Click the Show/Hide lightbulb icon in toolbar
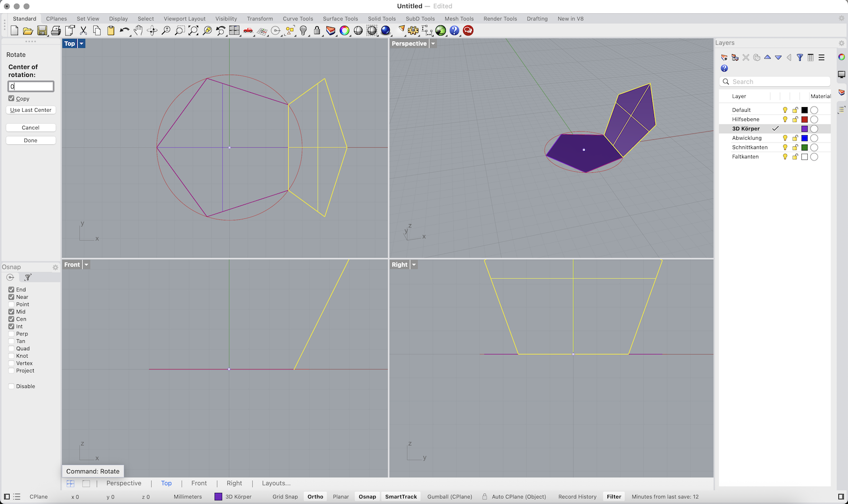This screenshot has width=848, height=504. (303, 31)
